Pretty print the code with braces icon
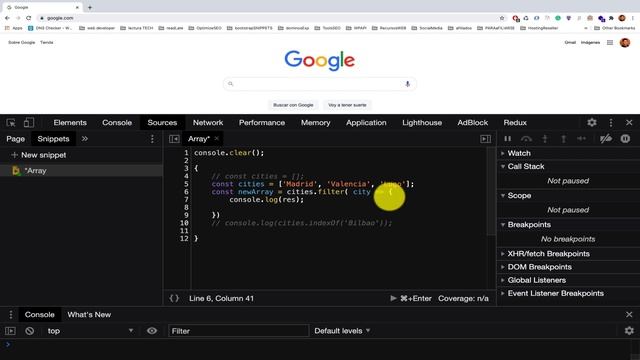640x360 pixels. 174,298
